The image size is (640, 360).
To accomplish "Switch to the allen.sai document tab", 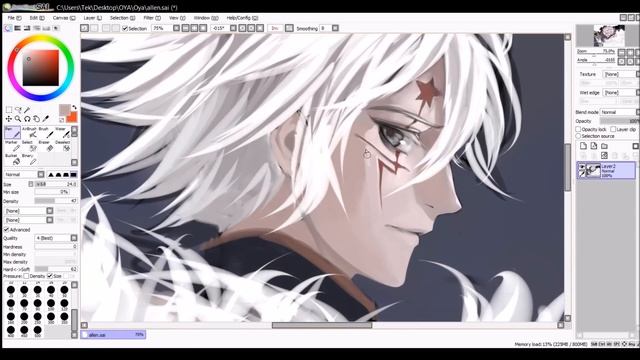I will [113, 335].
